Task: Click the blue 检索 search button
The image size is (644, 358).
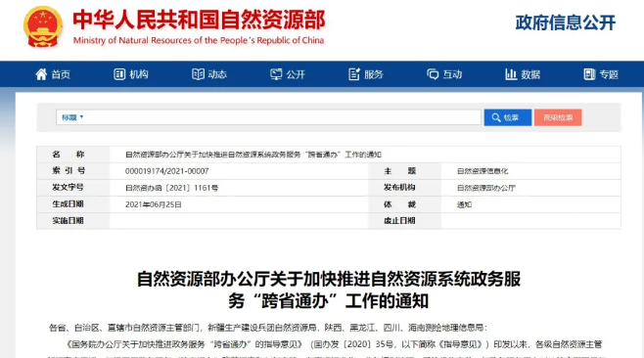Action: pos(508,117)
